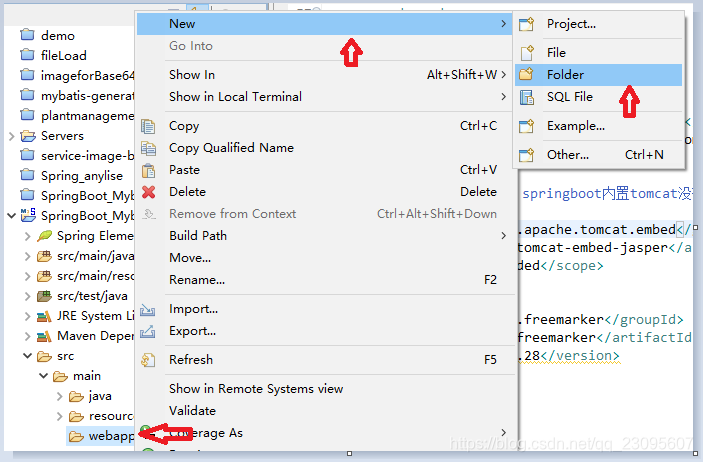Click the Import icon
This screenshot has height=462, width=703.
148,309
